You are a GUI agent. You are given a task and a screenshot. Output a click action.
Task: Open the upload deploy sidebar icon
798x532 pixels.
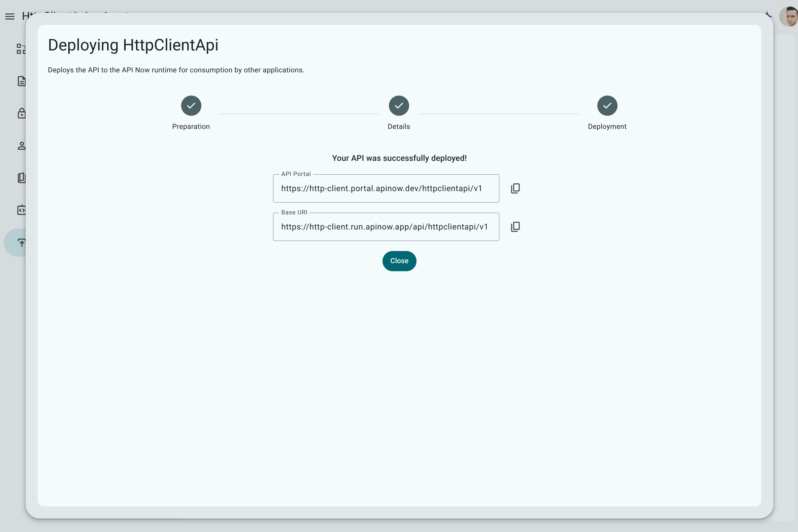(22, 243)
